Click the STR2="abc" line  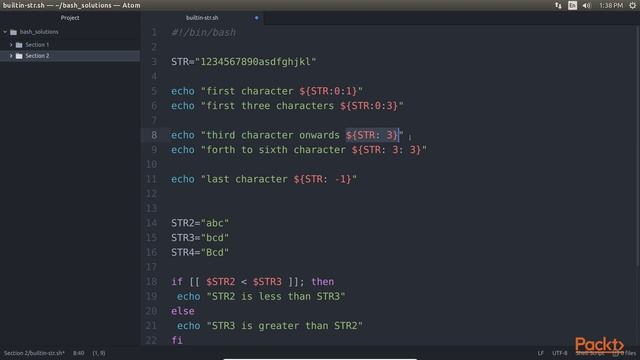coord(200,223)
